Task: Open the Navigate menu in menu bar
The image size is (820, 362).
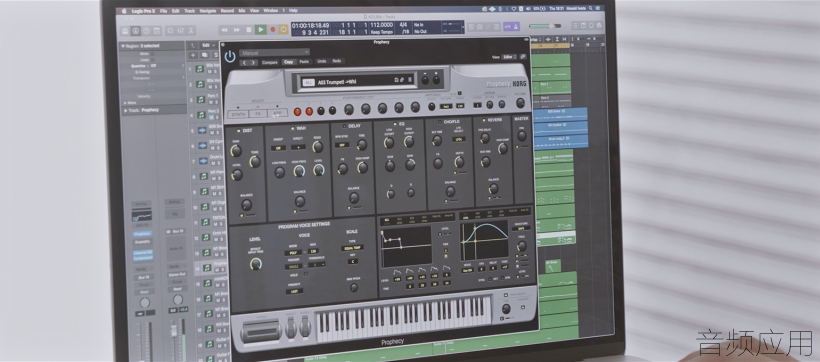Action: pos(207,10)
